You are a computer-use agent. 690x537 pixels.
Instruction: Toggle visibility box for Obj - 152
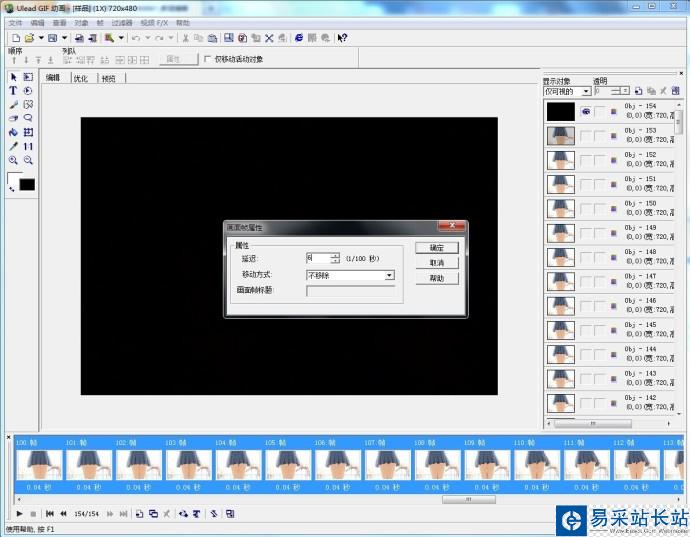pyautogui.click(x=586, y=160)
